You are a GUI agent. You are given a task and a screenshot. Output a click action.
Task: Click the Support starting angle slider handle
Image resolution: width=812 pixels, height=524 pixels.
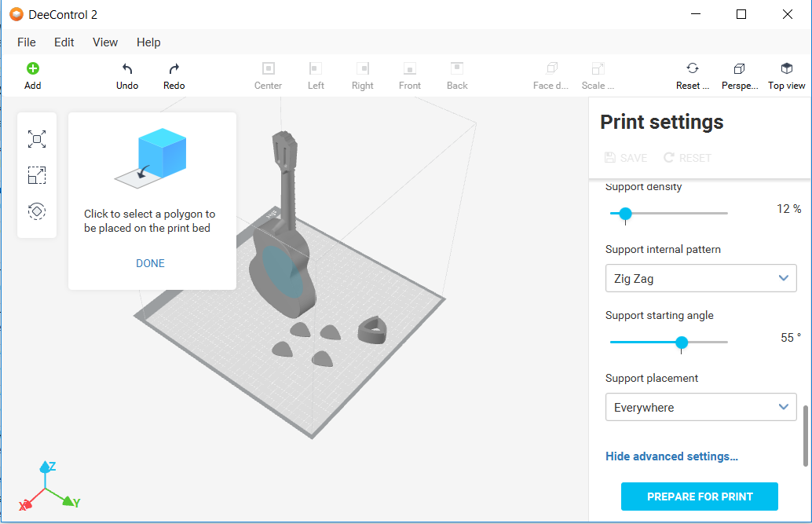[x=682, y=342]
